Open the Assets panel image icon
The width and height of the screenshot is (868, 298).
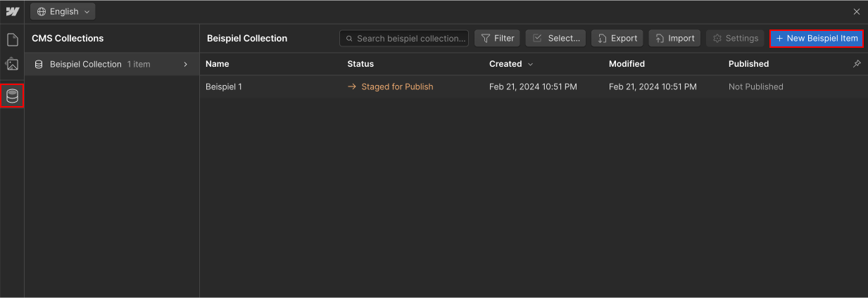12,64
